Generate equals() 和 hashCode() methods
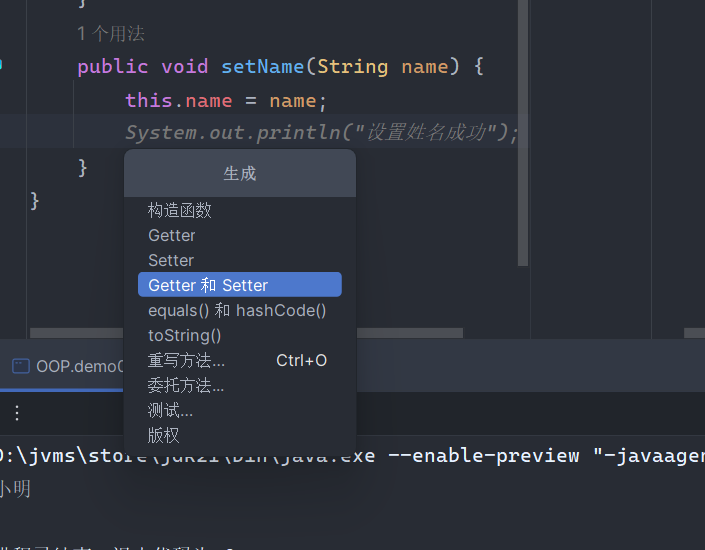The height and width of the screenshot is (550, 705). pyautogui.click(x=237, y=311)
